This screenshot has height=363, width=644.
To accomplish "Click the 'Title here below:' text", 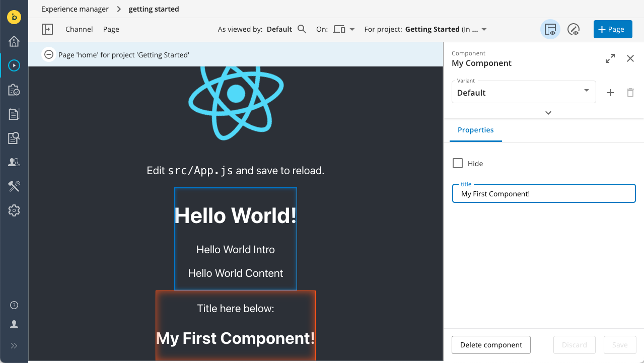I will click(236, 309).
